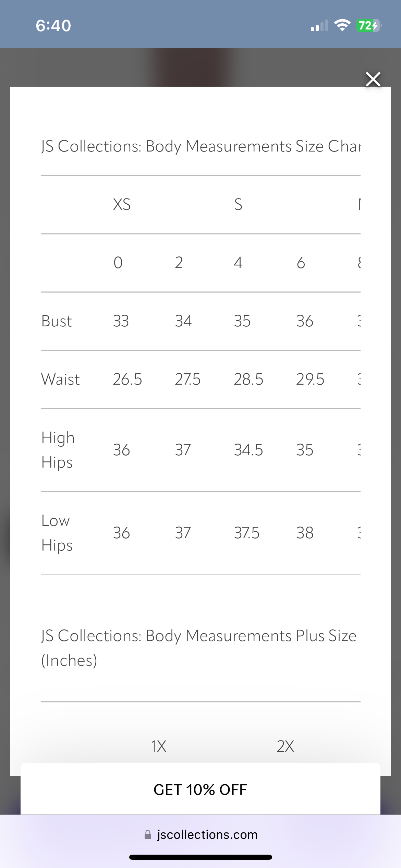The image size is (401, 868).
Task: Tap the 6:40 clock in status bar
Action: 53,26
